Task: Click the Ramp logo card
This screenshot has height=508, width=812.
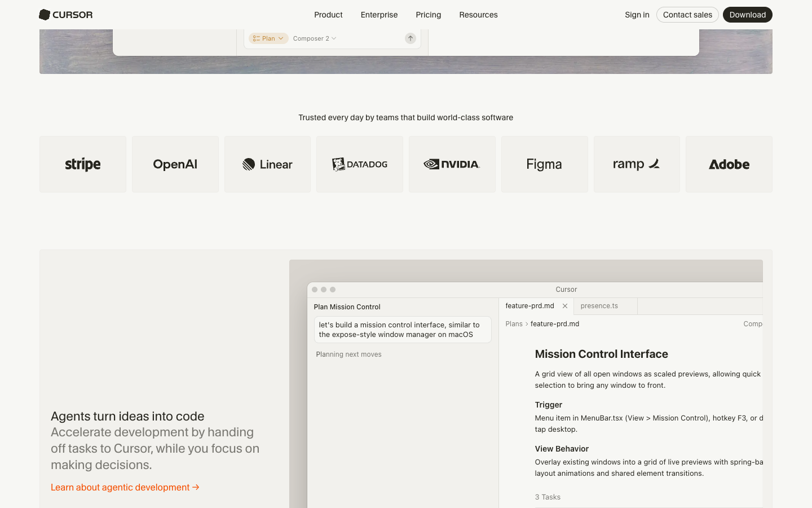Action: tap(637, 164)
